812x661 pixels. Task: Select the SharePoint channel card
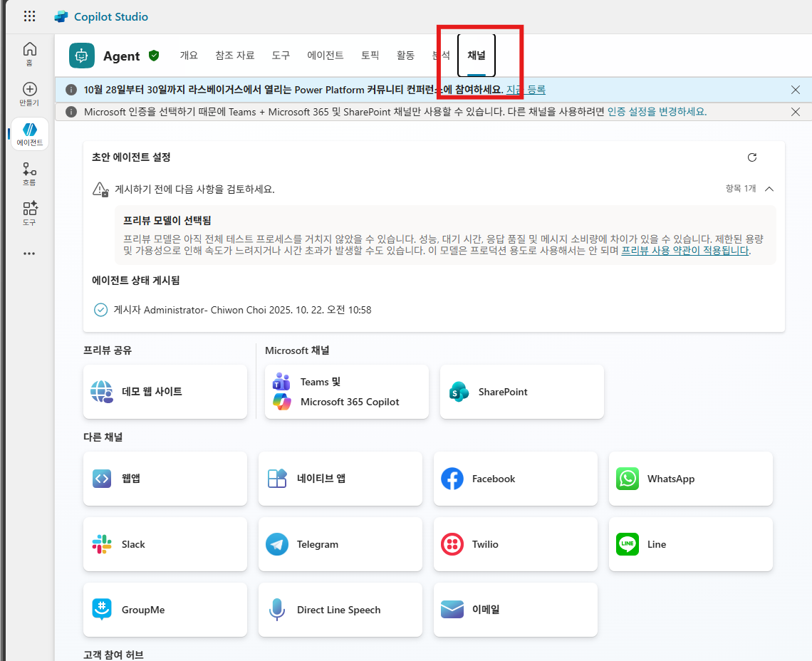point(522,392)
